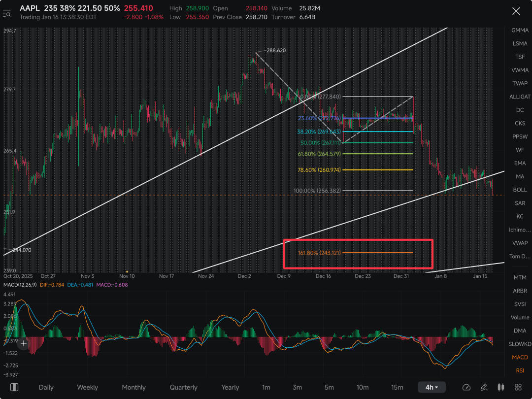Enable the VWAP overlay indicator
The image size is (532, 399).
tap(520, 243)
